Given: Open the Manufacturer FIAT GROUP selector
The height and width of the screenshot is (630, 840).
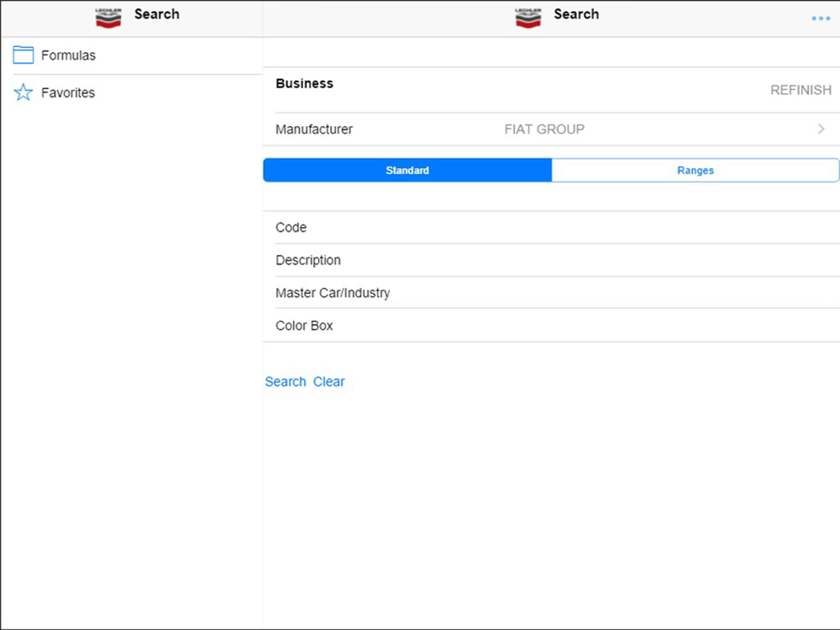Looking at the screenshot, I should click(x=551, y=129).
